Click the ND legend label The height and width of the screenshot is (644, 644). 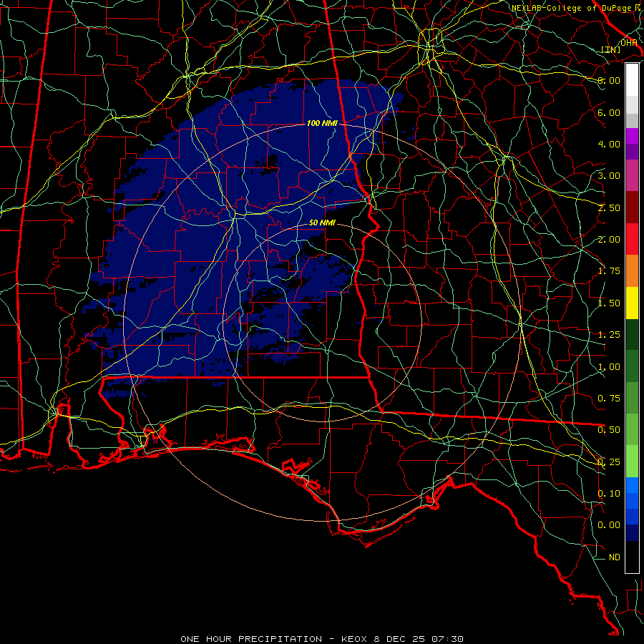(x=615, y=557)
